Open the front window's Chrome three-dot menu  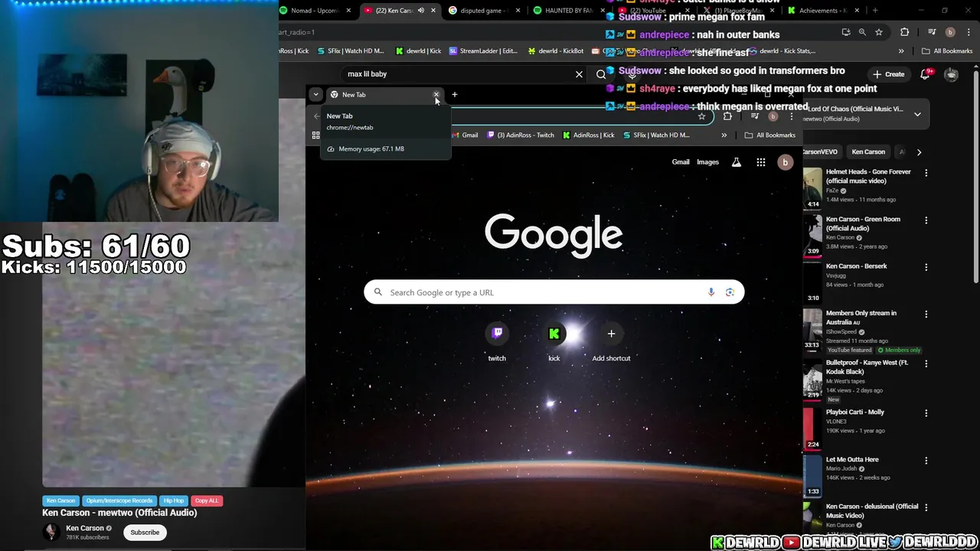792,116
